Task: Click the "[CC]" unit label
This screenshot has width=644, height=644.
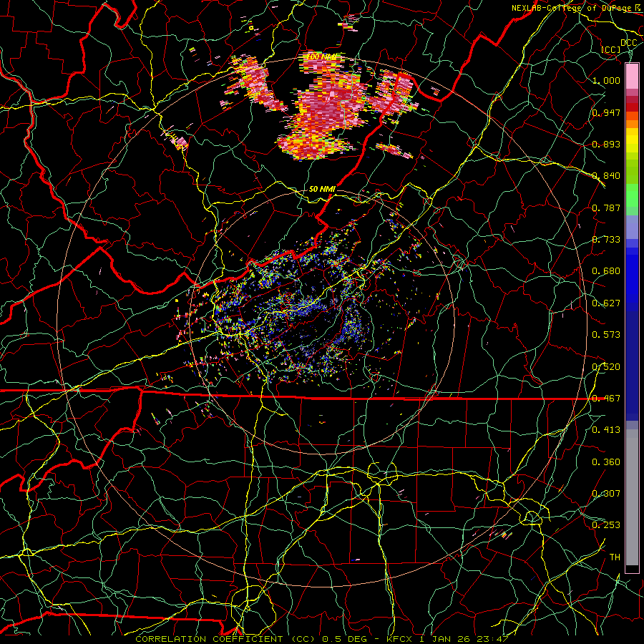Action: [x=611, y=49]
